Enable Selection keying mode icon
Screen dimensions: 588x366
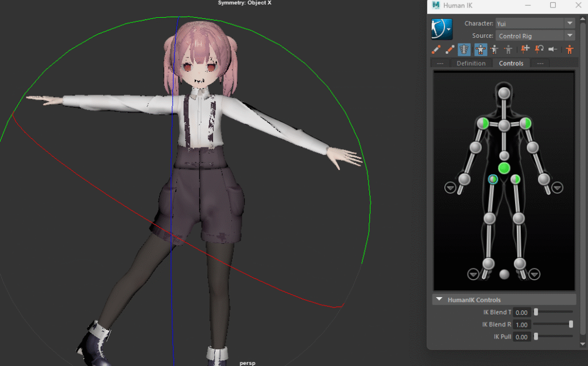tap(508, 49)
